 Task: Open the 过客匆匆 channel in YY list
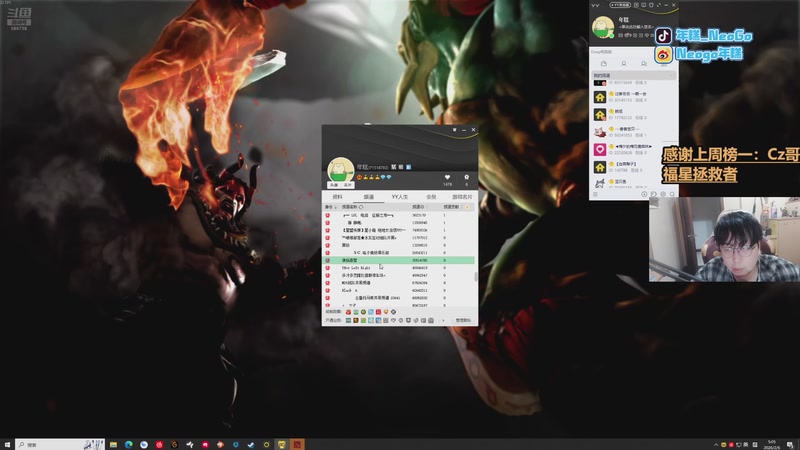tap(633, 97)
